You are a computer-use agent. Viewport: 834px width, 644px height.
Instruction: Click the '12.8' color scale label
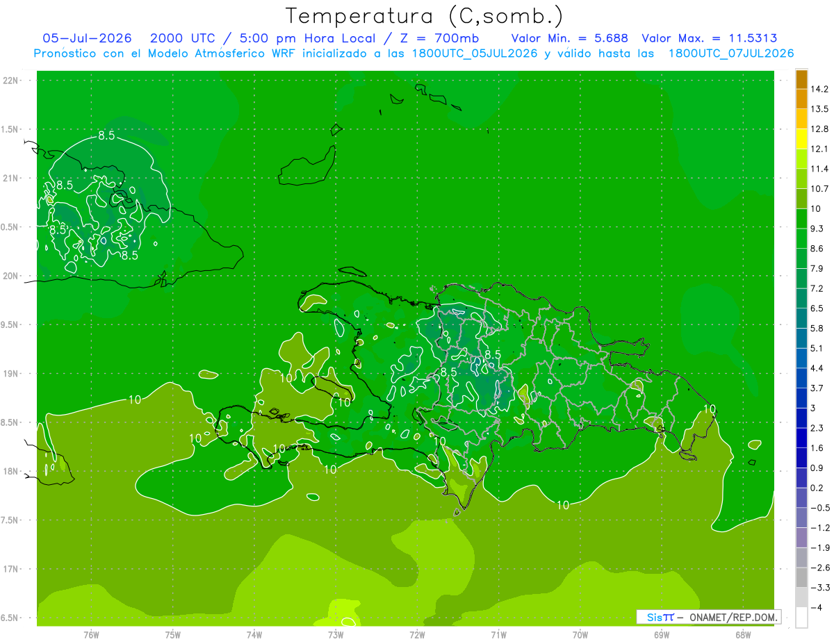[819, 129]
